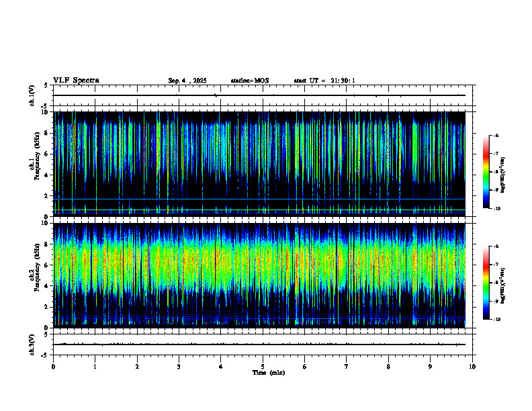Click the "Time (min)" x-axis label
532x411 pixels.
(269, 373)
